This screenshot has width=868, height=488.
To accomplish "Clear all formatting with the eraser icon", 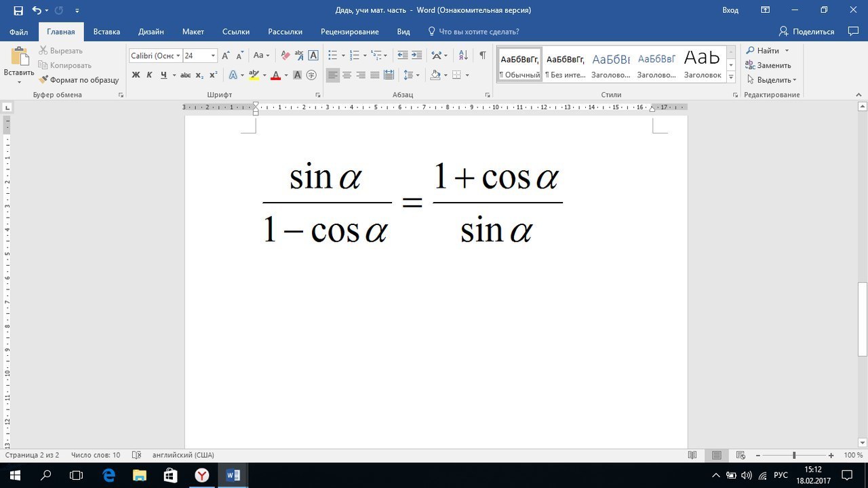I will click(285, 56).
